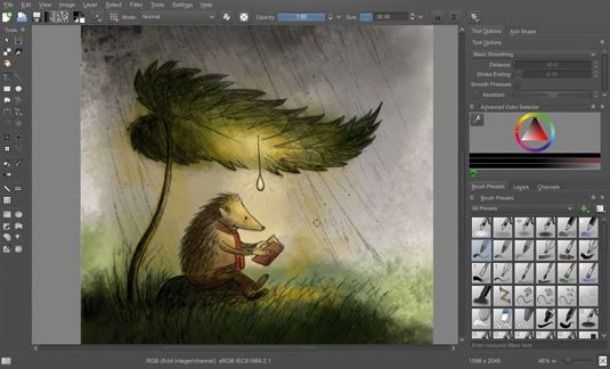Click the color wheel icon in the top toolbar
610x369 pixels.
pos(244,17)
